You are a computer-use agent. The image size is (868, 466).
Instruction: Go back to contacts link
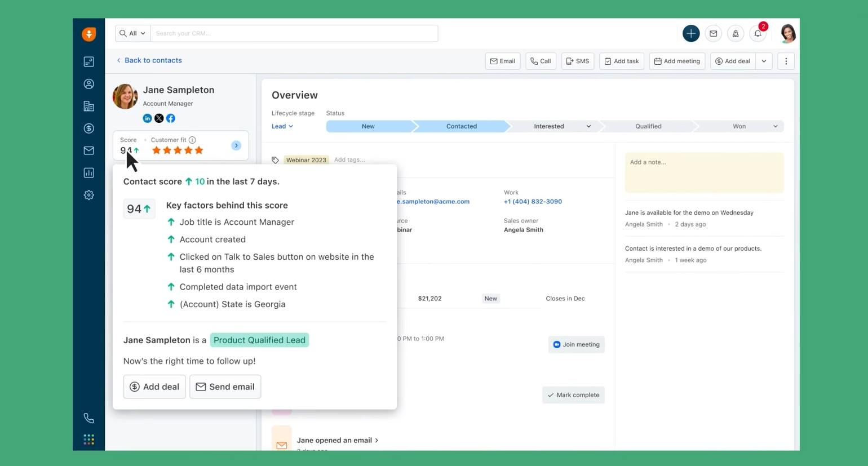[x=149, y=60]
